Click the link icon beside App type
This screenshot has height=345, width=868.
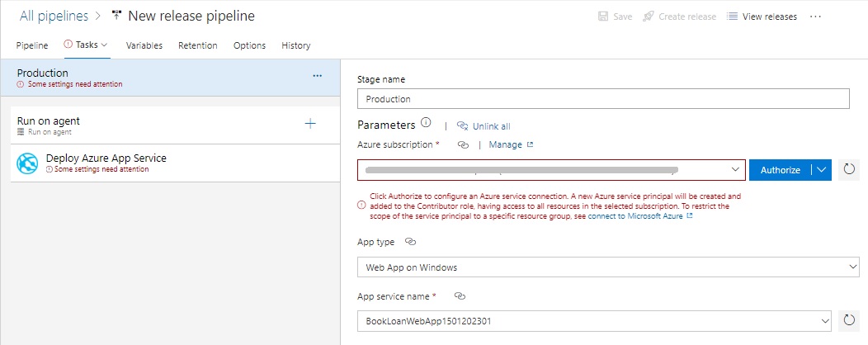tap(410, 243)
